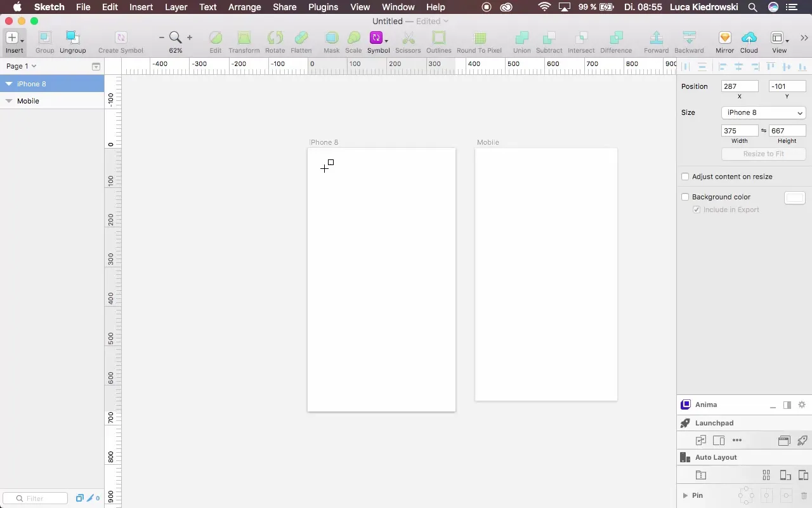
Task: Zoom in with the plus button
Action: point(190,38)
